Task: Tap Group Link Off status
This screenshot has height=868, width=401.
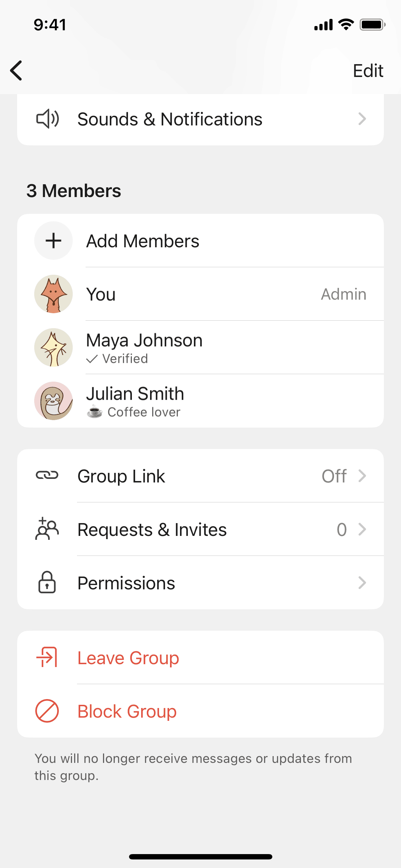Action: [x=334, y=476]
